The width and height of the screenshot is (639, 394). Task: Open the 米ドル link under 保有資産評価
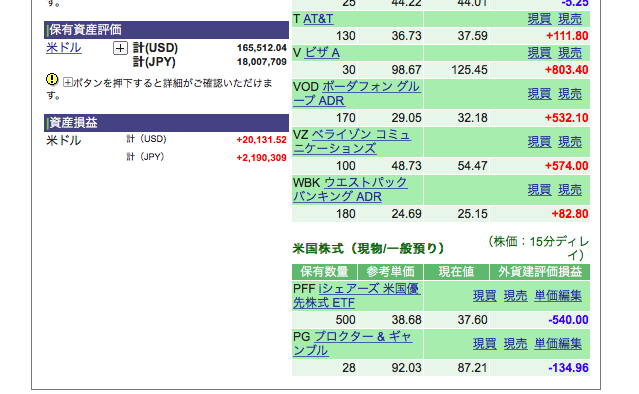pos(64,48)
